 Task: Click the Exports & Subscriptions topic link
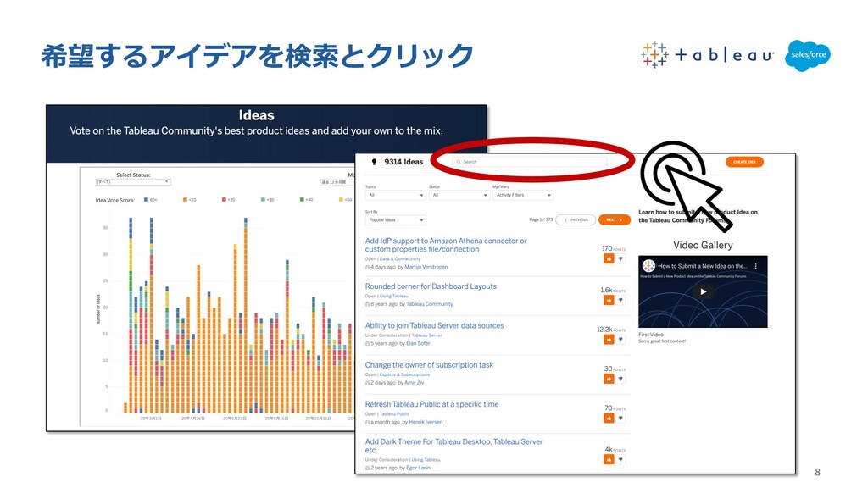pyautogui.click(x=404, y=374)
